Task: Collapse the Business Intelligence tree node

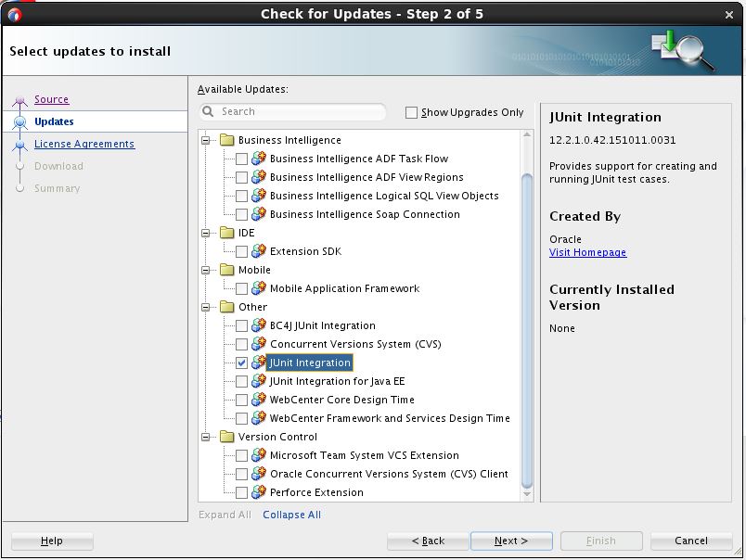Action: [x=205, y=140]
